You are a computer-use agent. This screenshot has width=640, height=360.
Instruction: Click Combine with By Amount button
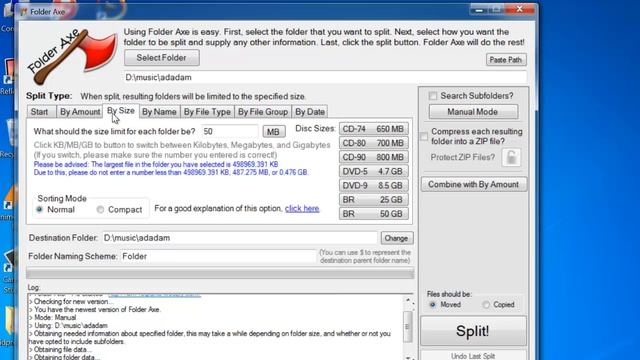pyautogui.click(x=473, y=184)
